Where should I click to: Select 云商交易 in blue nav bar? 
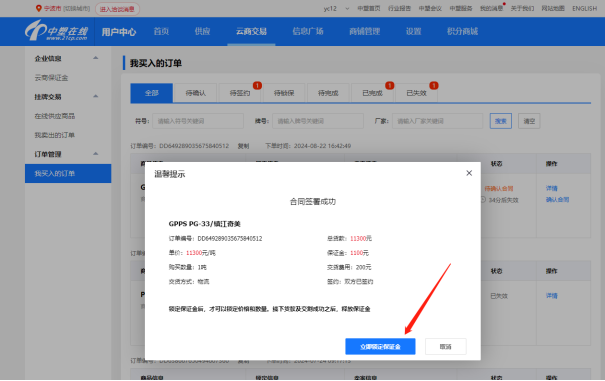(x=251, y=31)
